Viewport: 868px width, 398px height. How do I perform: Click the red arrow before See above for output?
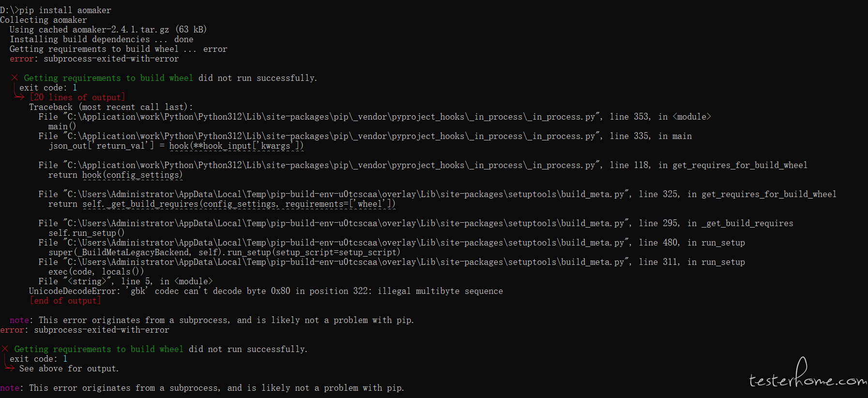[9, 368]
